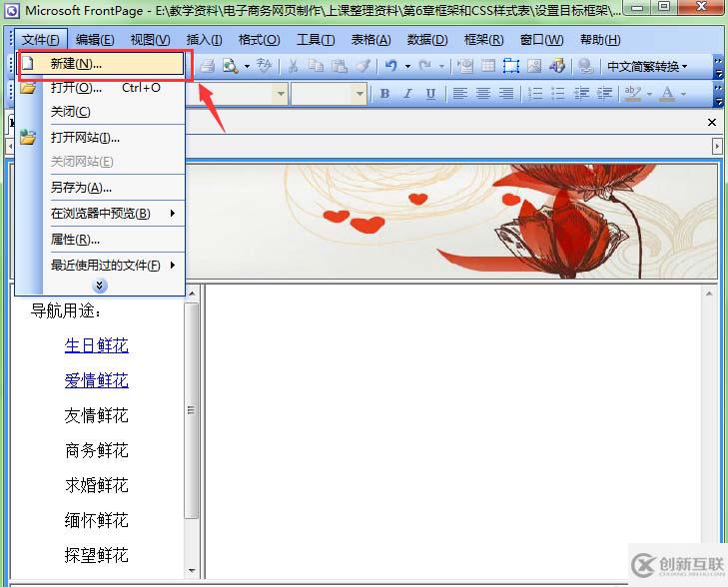Open the 框架(R) menu

point(483,40)
